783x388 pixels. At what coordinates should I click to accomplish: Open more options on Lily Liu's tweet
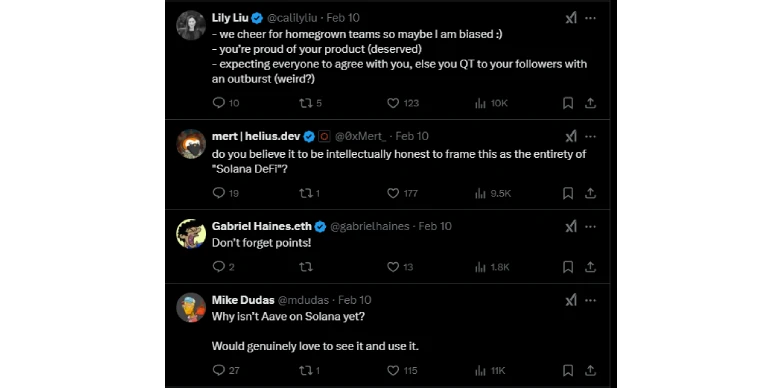click(590, 18)
